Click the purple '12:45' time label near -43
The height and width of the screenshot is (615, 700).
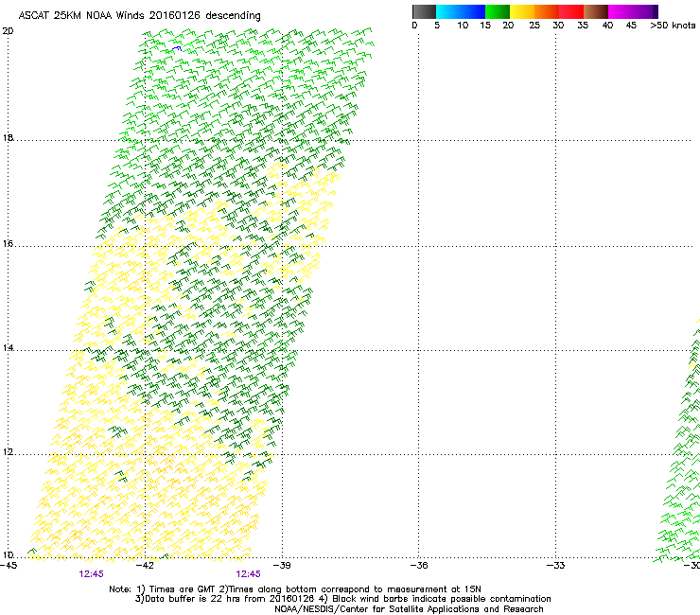pyautogui.click(x=91, y=574)
